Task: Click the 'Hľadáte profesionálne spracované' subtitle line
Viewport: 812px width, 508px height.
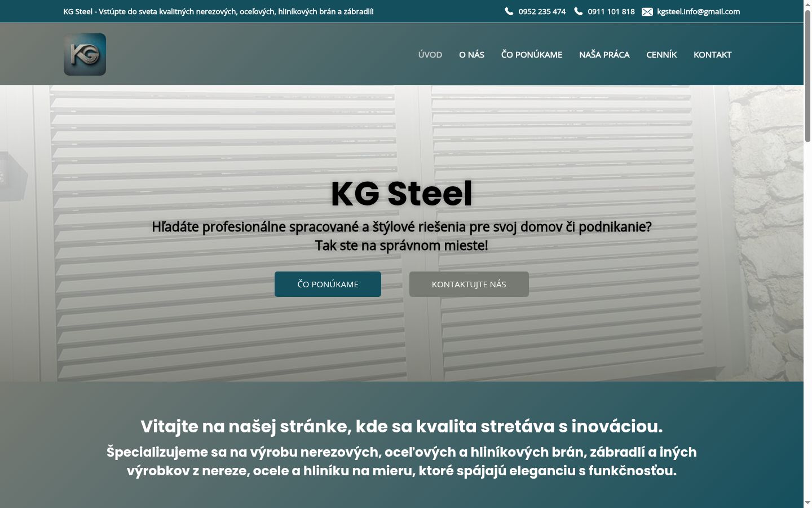Action: coord(401,226)
